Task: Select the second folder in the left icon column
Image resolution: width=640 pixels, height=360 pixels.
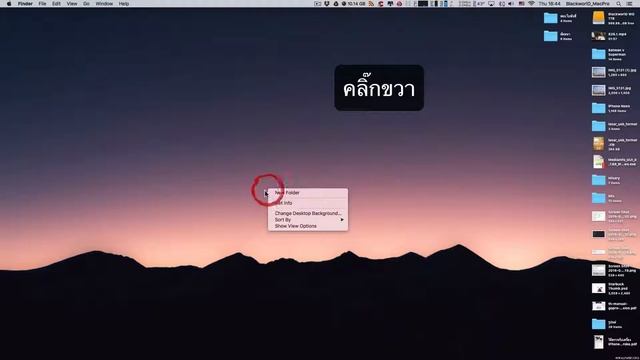Action: [550, 36]
